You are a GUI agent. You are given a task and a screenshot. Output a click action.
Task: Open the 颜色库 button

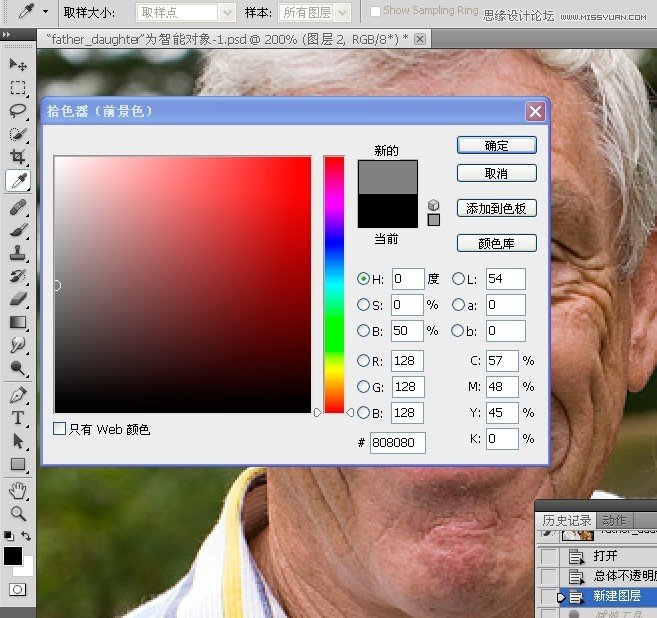(x=497, y=243)
